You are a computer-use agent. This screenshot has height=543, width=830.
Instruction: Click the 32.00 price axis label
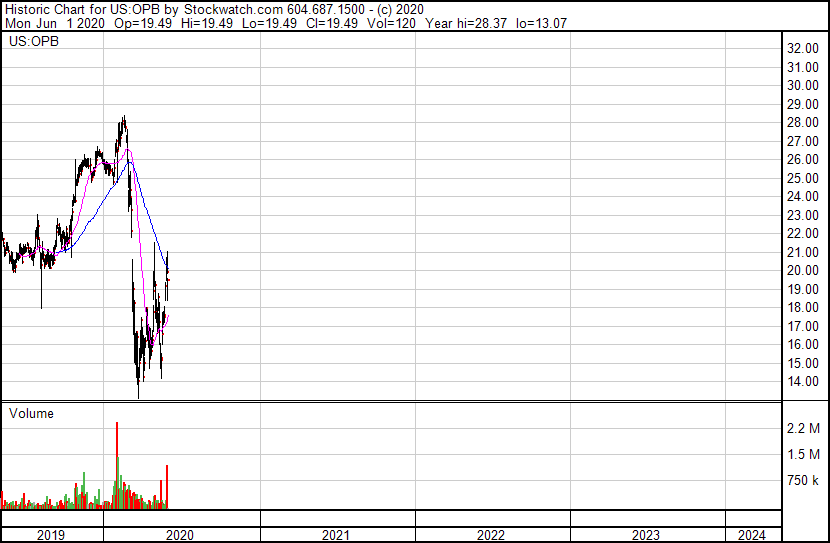click(803, 48)
